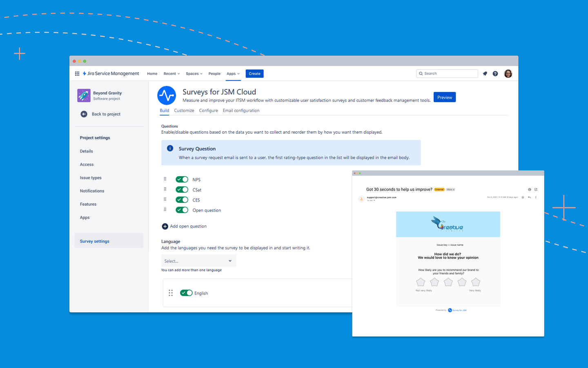588x368 pixels.
Task: Toggle the Open question switch
Action: (x=182, y=210)
